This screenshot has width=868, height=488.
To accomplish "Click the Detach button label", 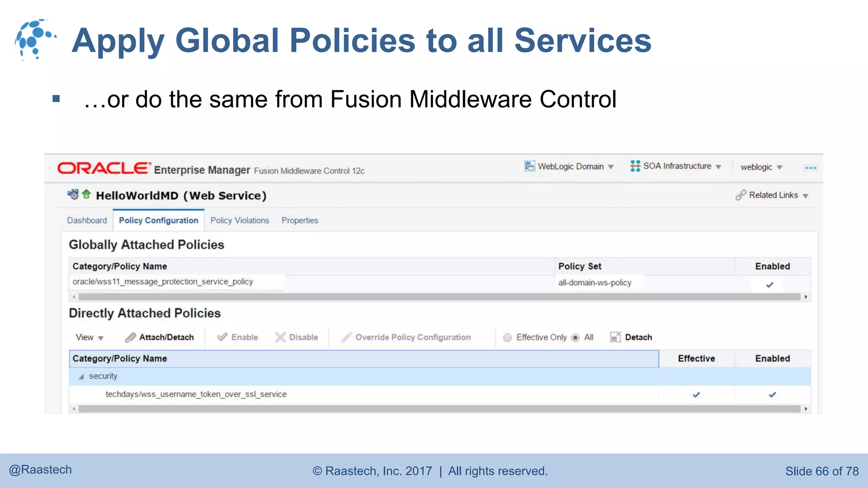I will tap(638, 337).
